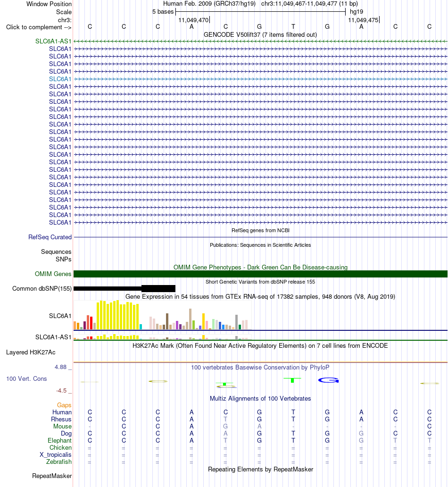448x487 pixels.
Task: Click the yellow brain bars in the SLC6A1 expression chart
Action: point(118,315)
